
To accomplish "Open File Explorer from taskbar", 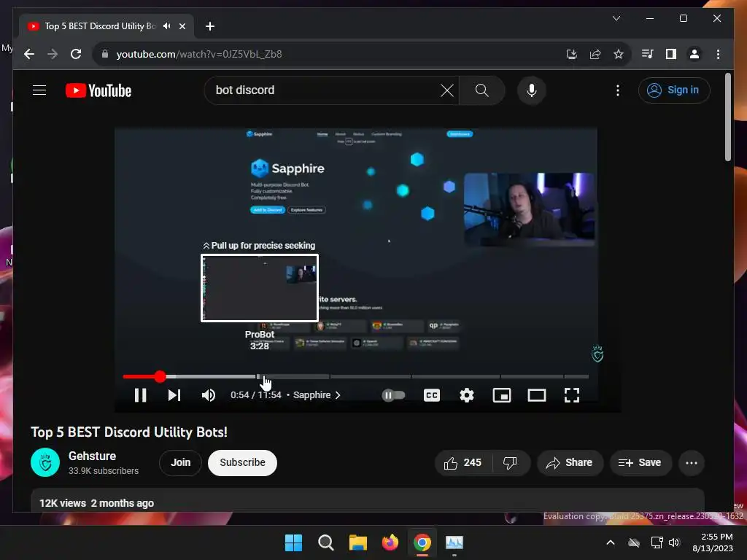I will click(x=358, y=542).
